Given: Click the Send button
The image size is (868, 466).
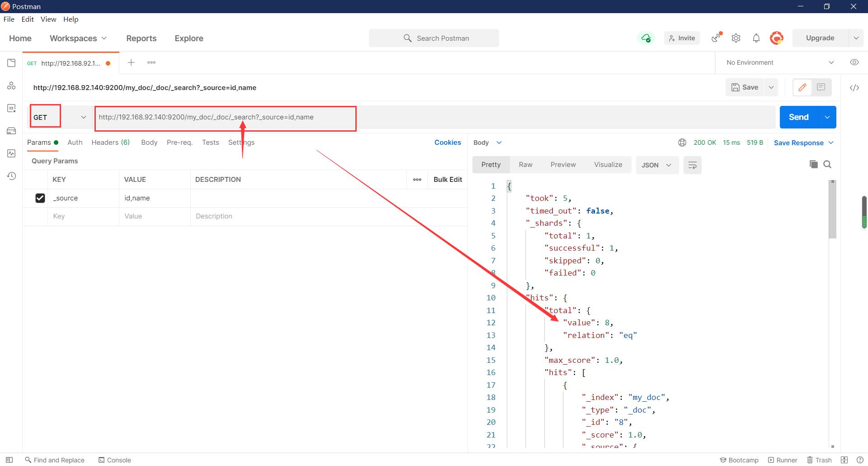Looking at the screenshot, I should tap(799, 117).
